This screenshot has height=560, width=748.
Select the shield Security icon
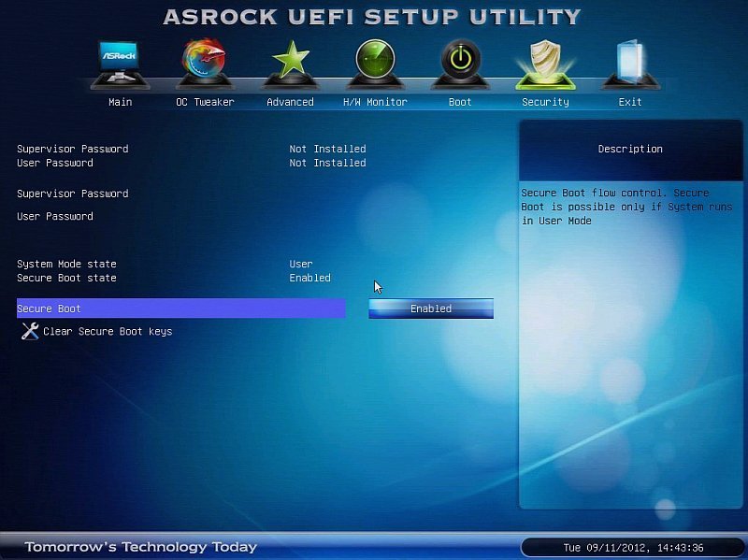point(545,65)
